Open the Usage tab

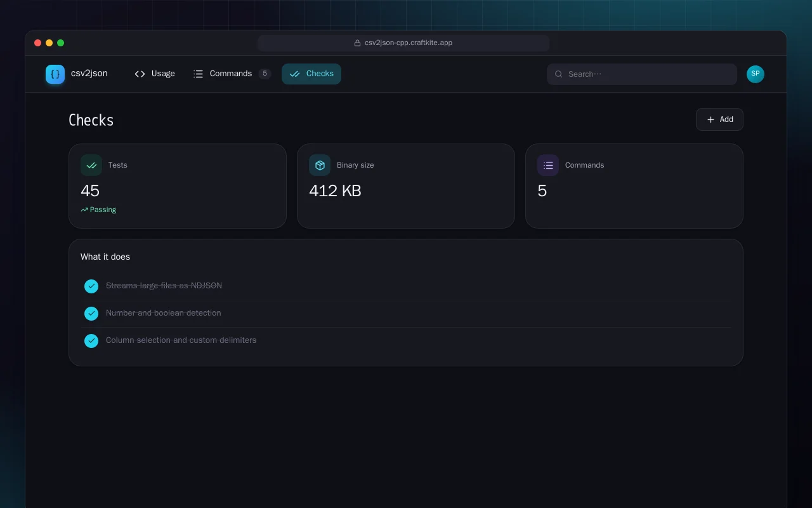155,74
